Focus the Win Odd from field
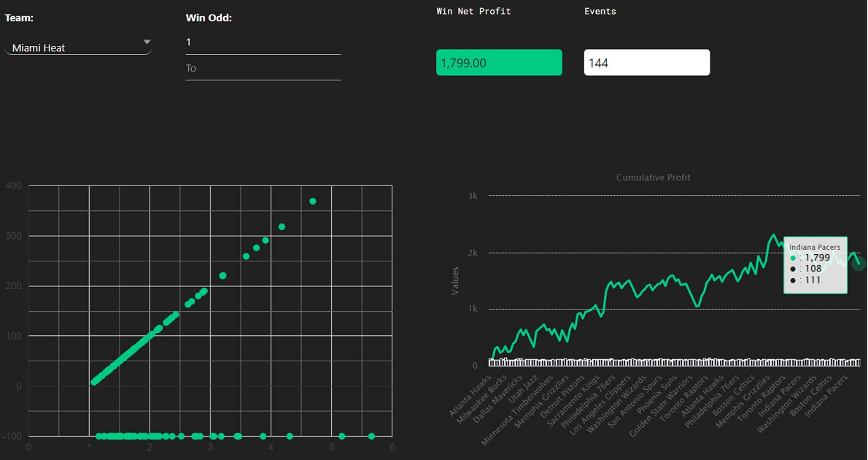868x460 pixels. coord(263,42)
